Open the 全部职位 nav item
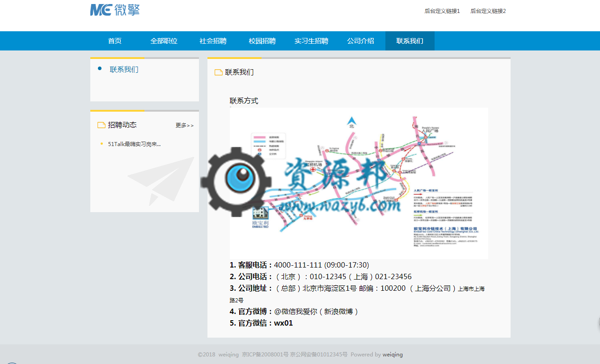The height and width of the screenshot is (364, 600). [x=164, y=41]
